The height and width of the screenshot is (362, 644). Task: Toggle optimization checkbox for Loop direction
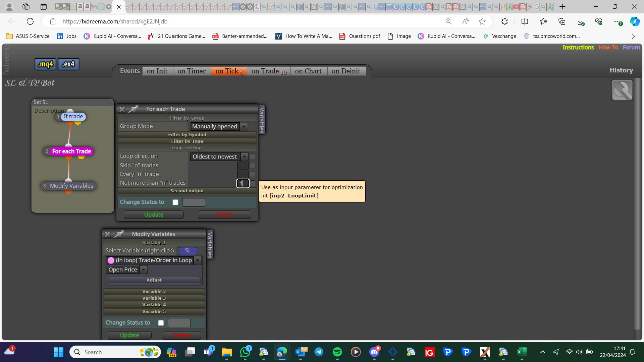click(253, 157)
